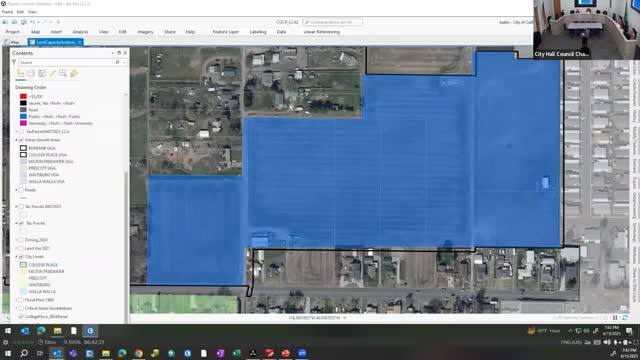Image resolution: width=640 pixels, height=360 pixels.
Task: Select the List By Selection icon
Action: tap(42, 73)
